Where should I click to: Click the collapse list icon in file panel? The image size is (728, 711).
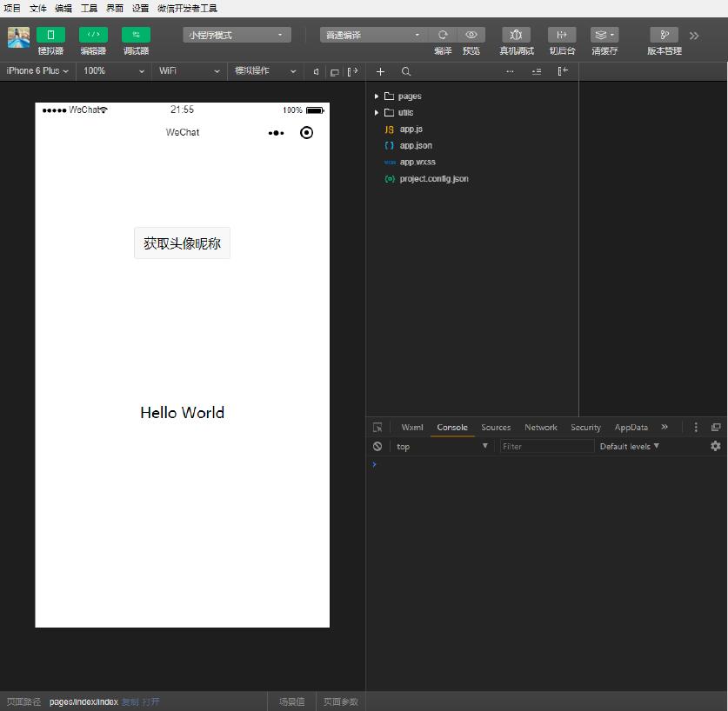(x=537, y=71)
